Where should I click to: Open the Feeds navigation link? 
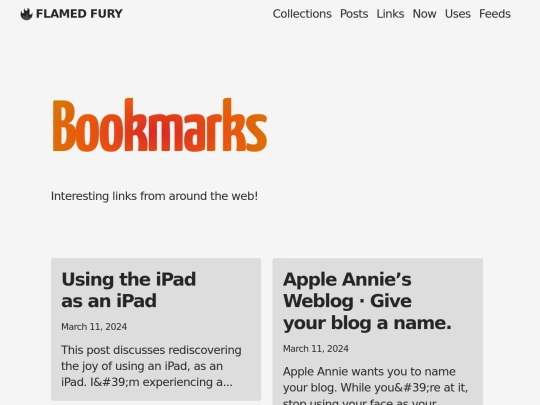pos(495,14)
